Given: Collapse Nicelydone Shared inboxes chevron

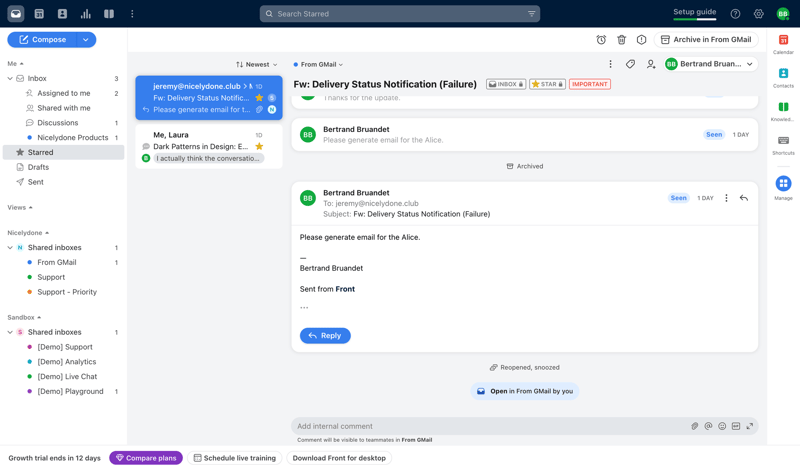Looking at the screenshot, I should [10, 248].
